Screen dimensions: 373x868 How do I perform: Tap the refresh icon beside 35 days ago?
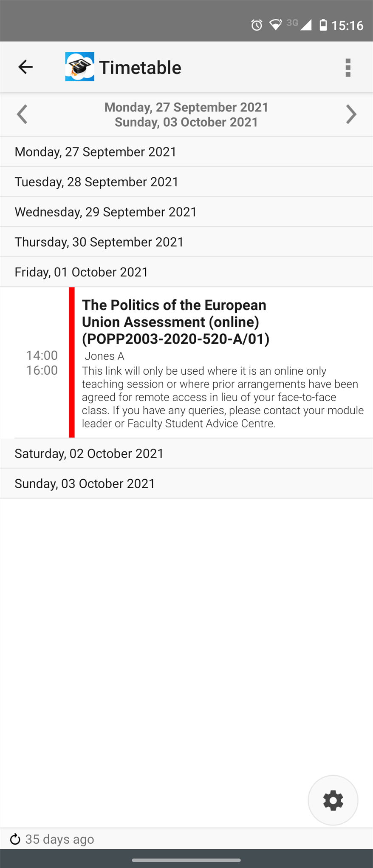(15, 839)
